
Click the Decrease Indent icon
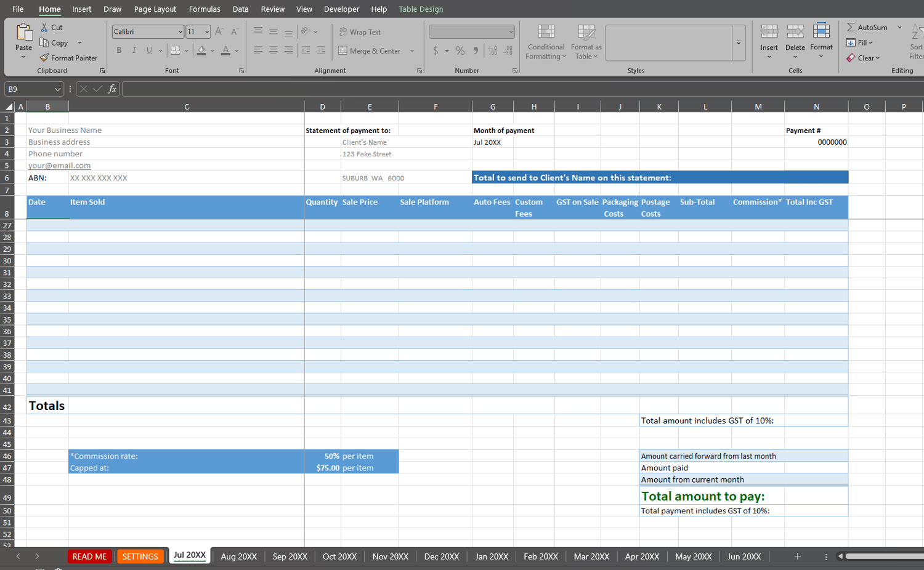pos(306,50)
